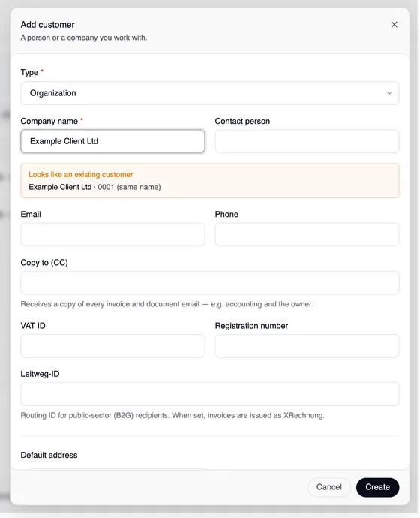
Task: Select the Registration number field
Action: (307, 346)
